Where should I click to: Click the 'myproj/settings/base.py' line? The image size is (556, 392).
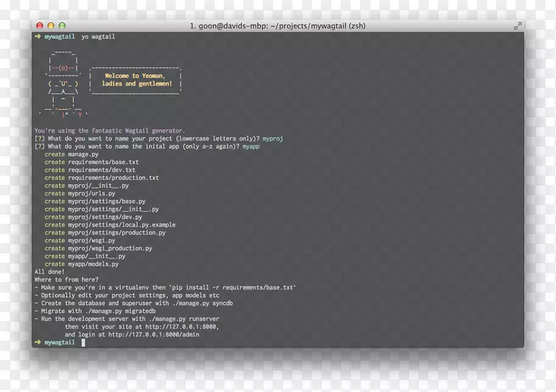click(x=95, y=201)
